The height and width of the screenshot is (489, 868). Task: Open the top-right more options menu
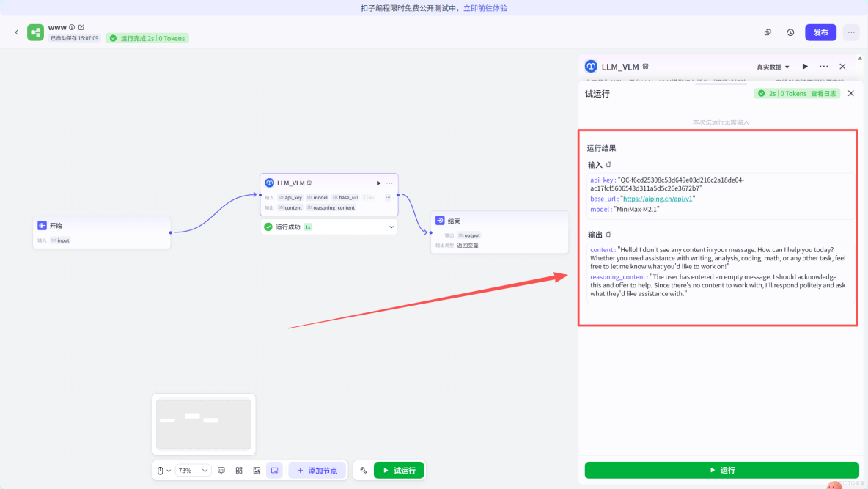coord(851,32)
